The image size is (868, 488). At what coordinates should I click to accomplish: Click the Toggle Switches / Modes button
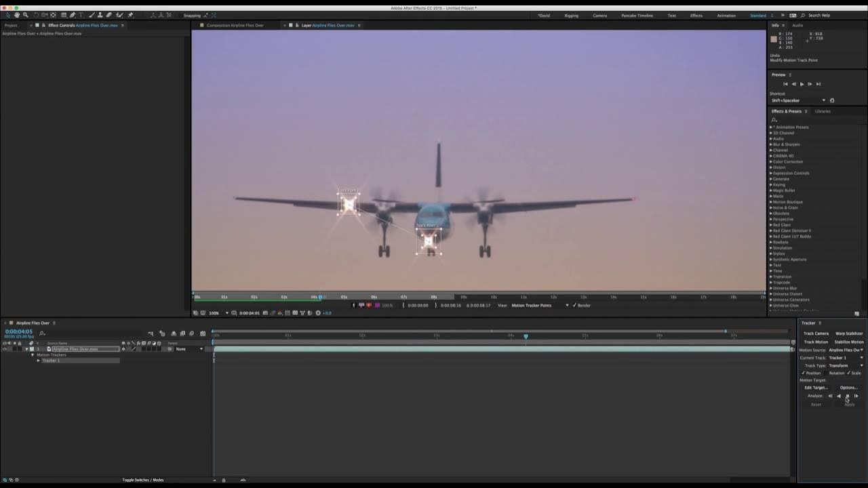tap(143, 480)
